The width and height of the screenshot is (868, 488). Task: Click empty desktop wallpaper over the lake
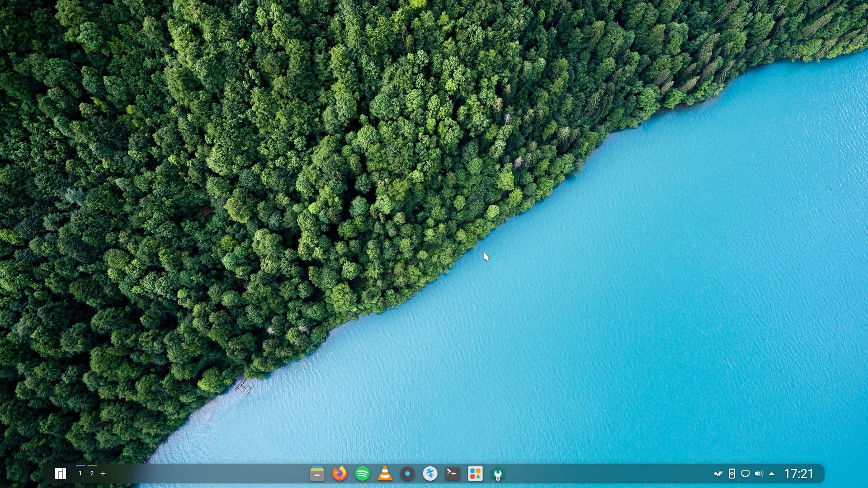pyautogui.click(x=633, y=294)
